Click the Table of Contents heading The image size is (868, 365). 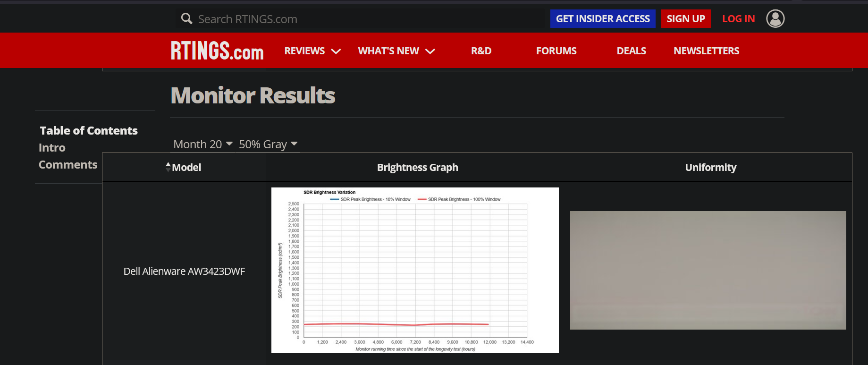pos(89,131)
